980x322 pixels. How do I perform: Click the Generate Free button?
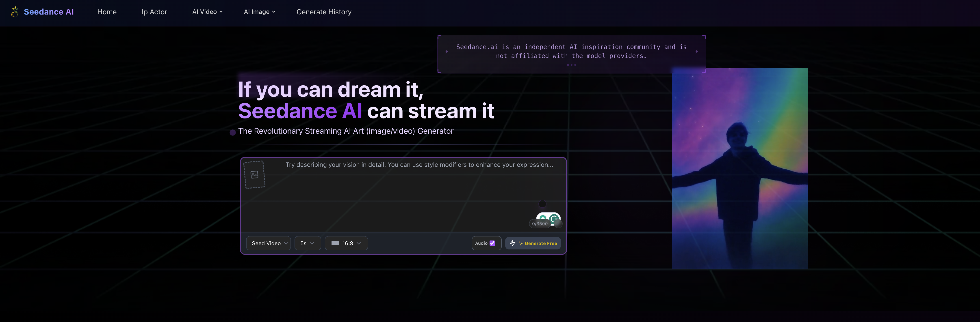(x=533, y=243)
